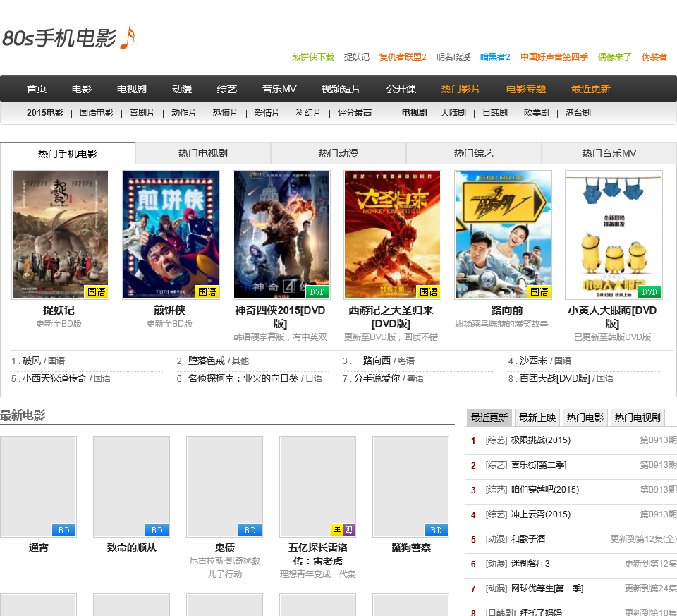Screen dimensions: 677x616
Task: Switch sidebar to 最近更新 tab
Action: pos(489,418)
